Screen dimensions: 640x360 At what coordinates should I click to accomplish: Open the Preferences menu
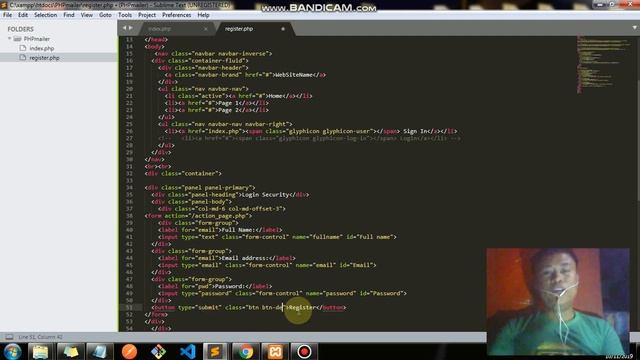(176, 15)
